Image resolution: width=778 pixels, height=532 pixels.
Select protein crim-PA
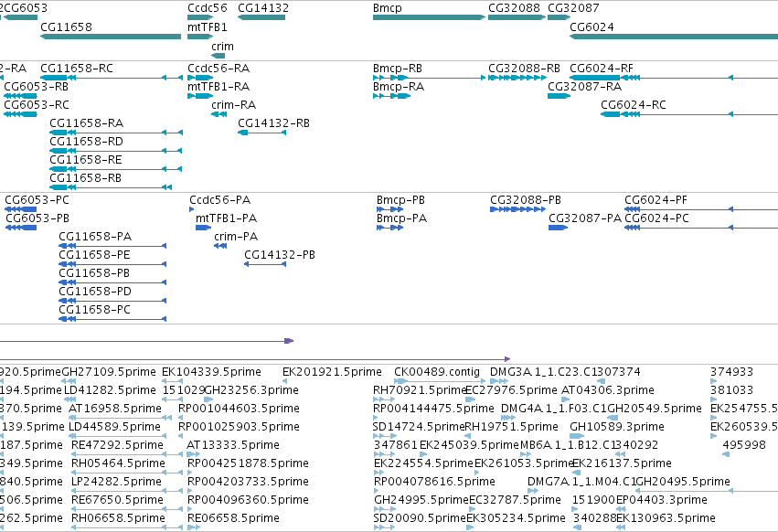tap(236, 237)
